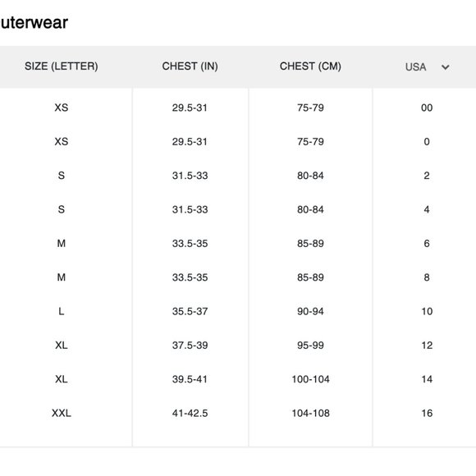Click the CHEST (CM) column header

click(x=310, y=66)
